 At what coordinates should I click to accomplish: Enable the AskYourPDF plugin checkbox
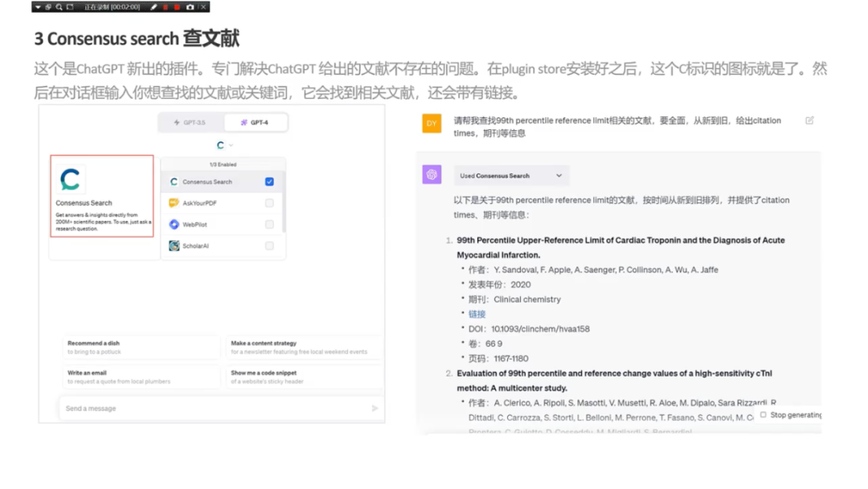click(269, 203)
